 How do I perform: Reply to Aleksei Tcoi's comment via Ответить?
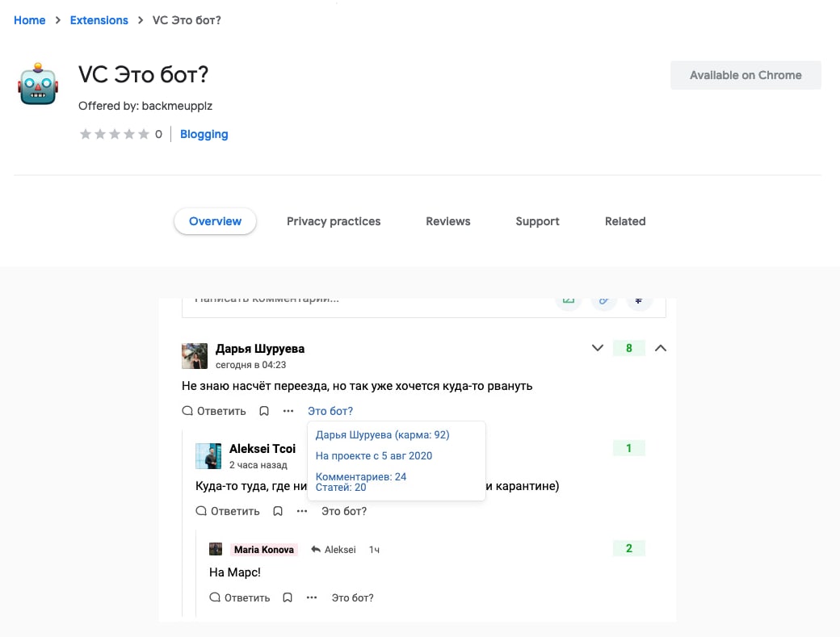pyautogui.click(x=228, y=511)
